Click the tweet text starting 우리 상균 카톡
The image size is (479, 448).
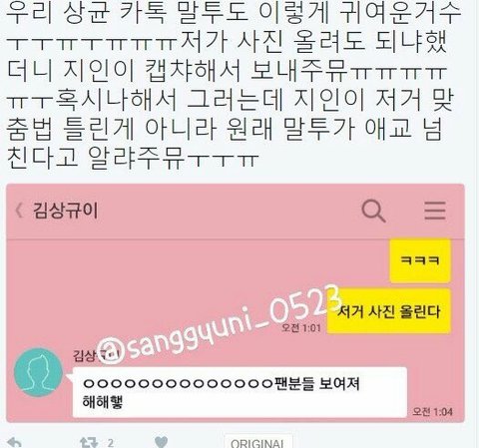[232, 85]
